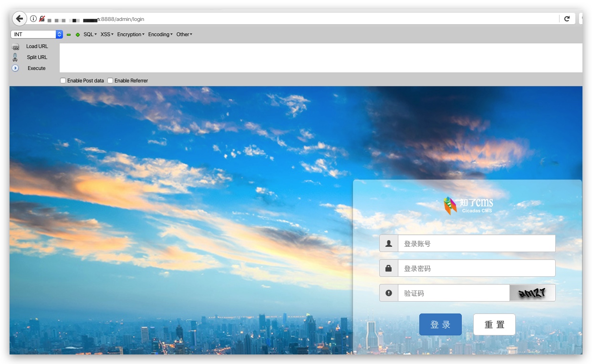Click the Execute play icon
592x364 pixels.
pos(15,68)
